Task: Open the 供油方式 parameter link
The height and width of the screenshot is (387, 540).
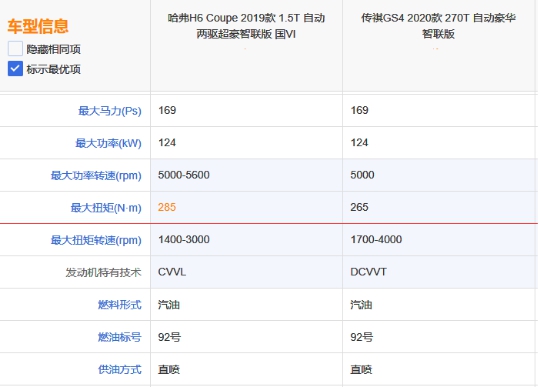Action: [120, 369]
